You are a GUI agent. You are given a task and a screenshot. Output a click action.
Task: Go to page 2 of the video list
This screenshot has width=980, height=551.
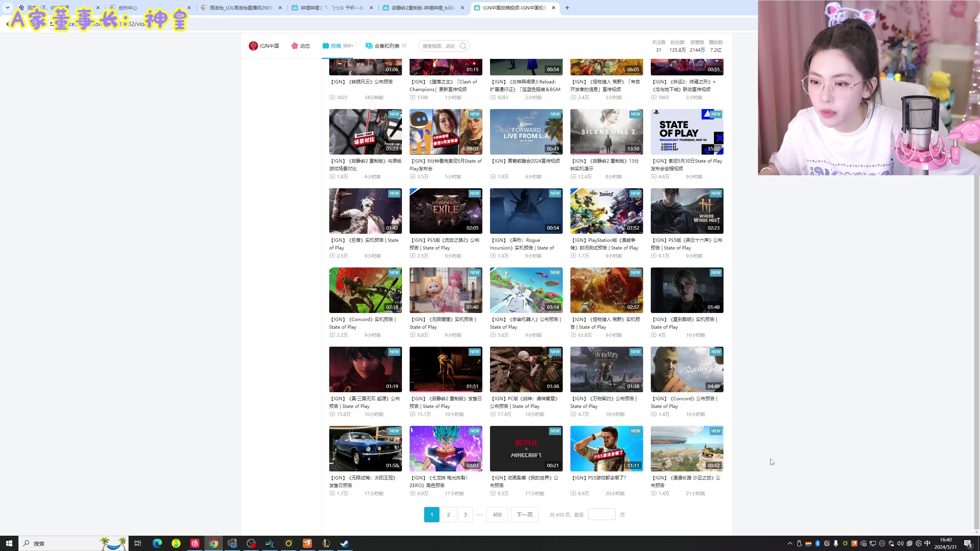pyautogui.click(x=448, y=515)
